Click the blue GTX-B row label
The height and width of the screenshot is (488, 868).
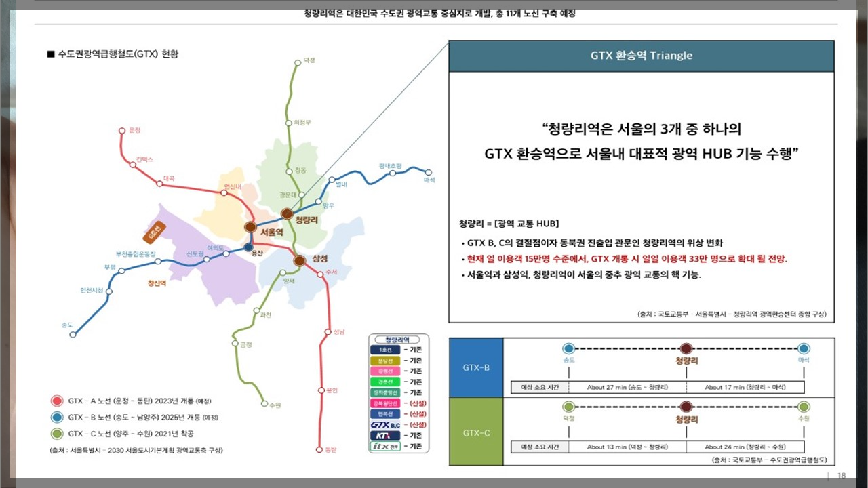476,367
